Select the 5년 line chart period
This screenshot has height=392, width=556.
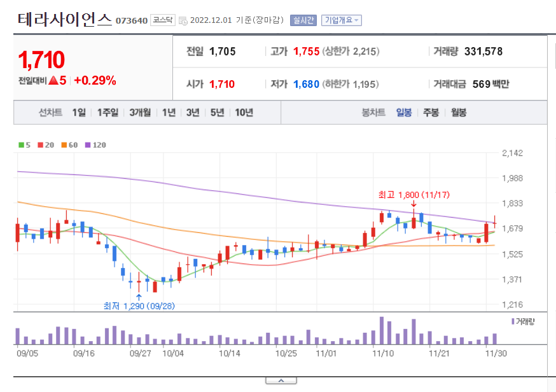[217, 113]
